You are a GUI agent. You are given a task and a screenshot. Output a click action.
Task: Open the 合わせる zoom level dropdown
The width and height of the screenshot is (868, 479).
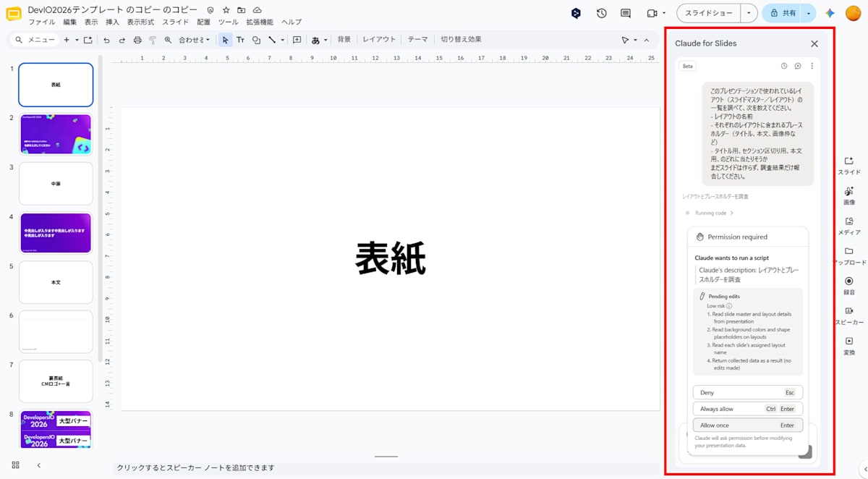point(195,40)
